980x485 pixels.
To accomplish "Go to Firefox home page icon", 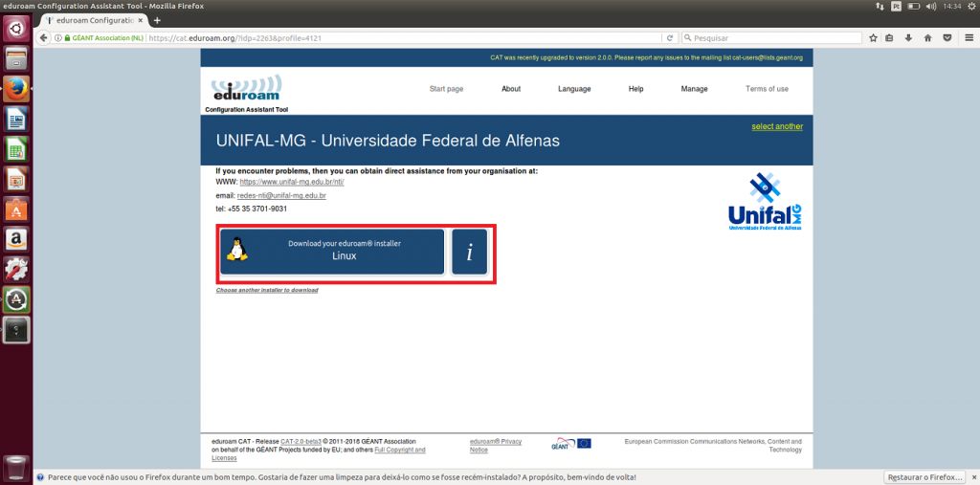I will click(928, 38).
